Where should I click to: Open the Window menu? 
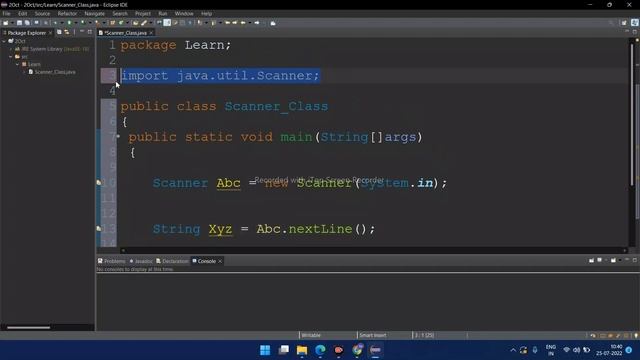click(x=184, y=13)
